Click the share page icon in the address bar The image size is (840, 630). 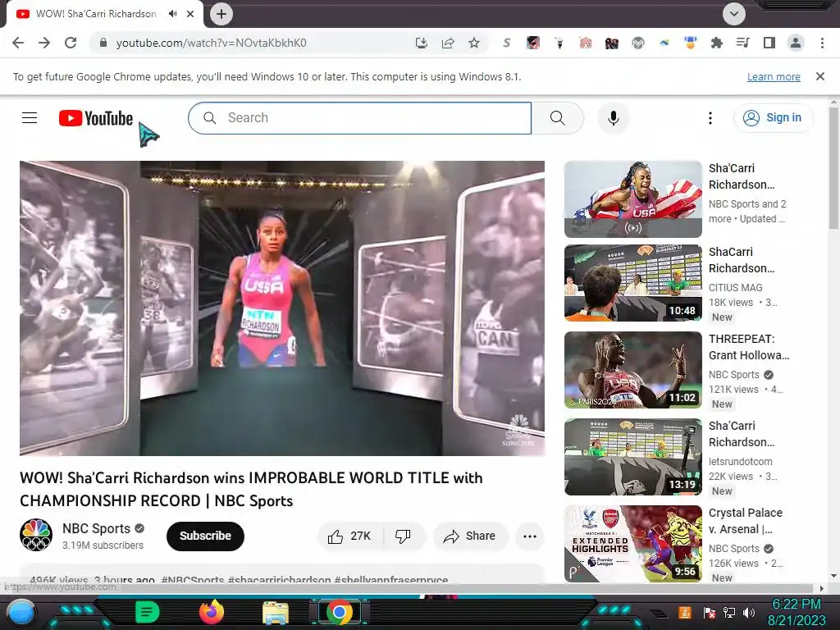pos(448,43)
